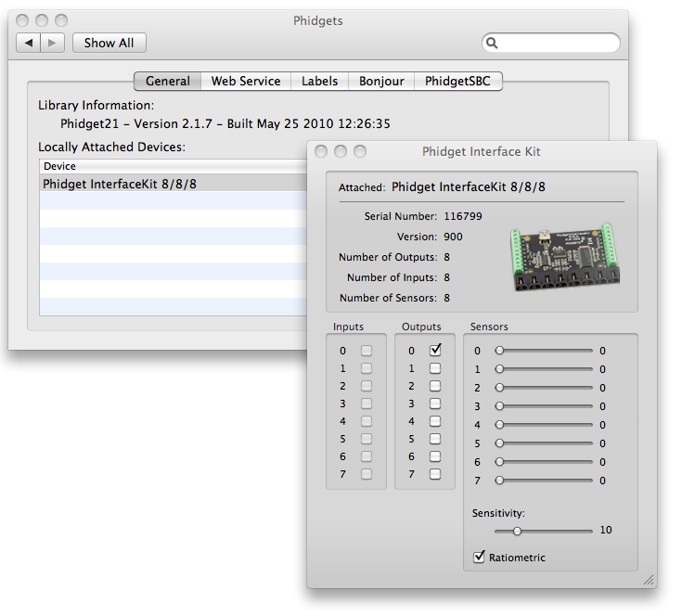The image size is (682, 616).
Task: Click the Sensor 5 slider knob
Action: tap(499, 443)
